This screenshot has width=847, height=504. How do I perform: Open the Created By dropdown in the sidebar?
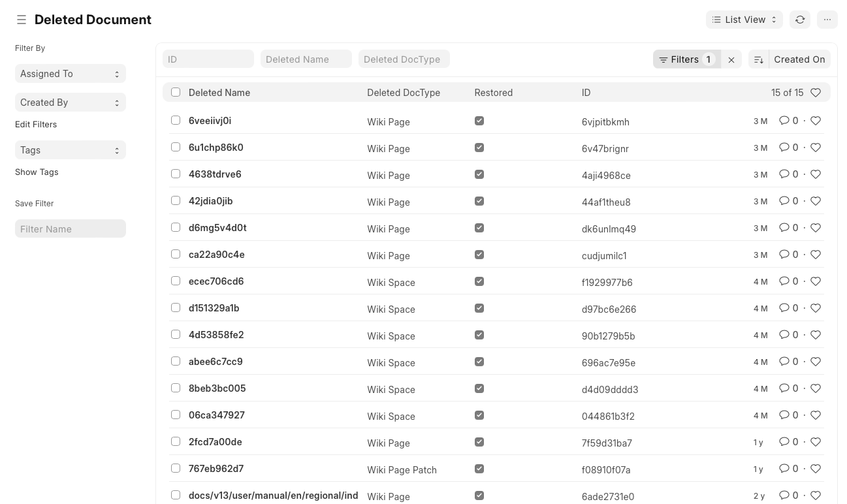click(x=70, y=102)
